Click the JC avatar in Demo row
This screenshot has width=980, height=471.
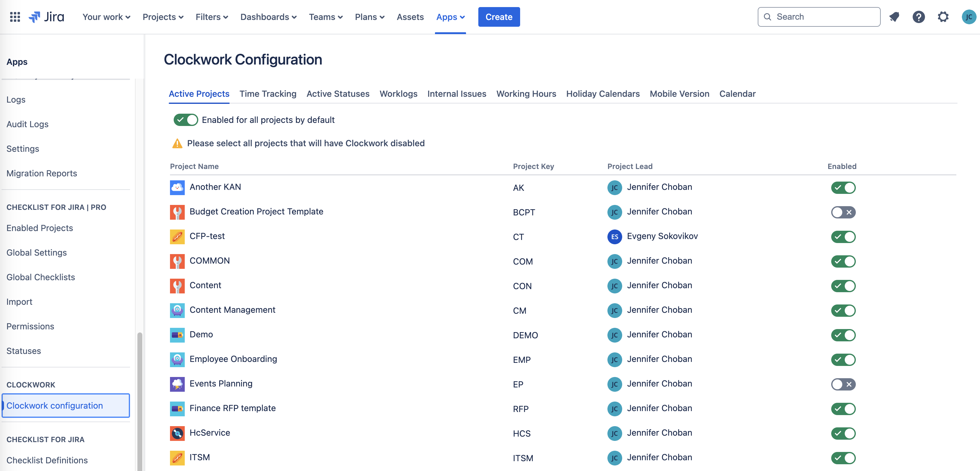pyautogui.click(x=614, y=335)
